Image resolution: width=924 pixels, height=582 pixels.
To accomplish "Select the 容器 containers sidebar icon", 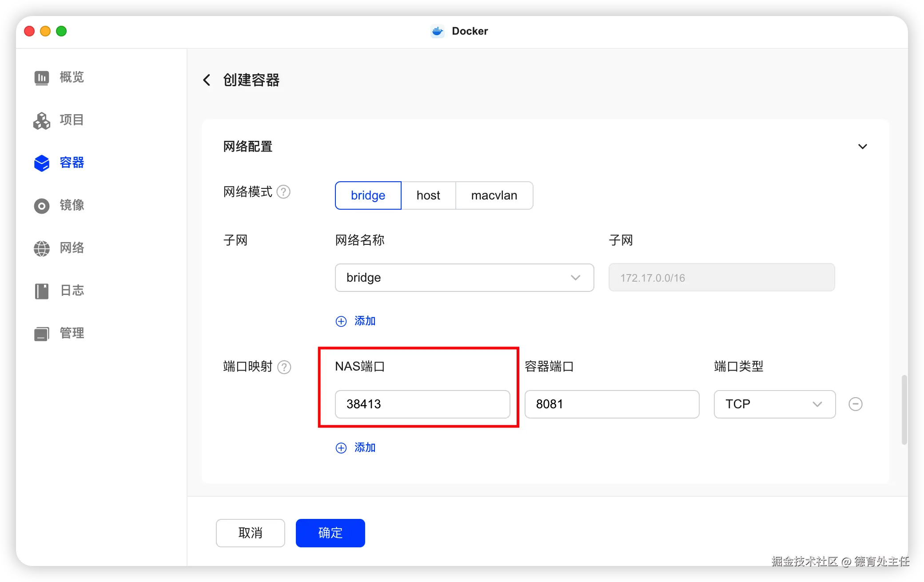I will tap(42, 163).
